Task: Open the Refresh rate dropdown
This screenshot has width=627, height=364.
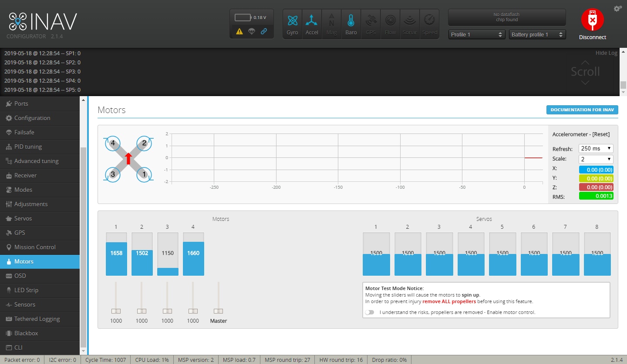Action: point(596,148)
